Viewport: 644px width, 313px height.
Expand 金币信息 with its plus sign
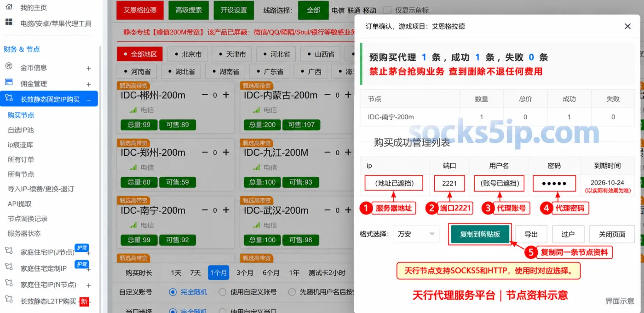pos(88,69)
